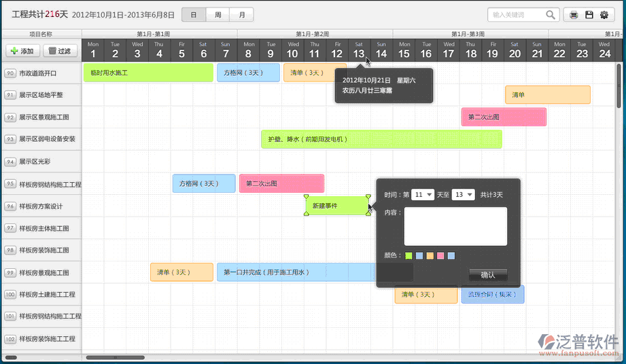Switch to 日 day view
Screen dimensions: 626x364
(x=194, y=14)
